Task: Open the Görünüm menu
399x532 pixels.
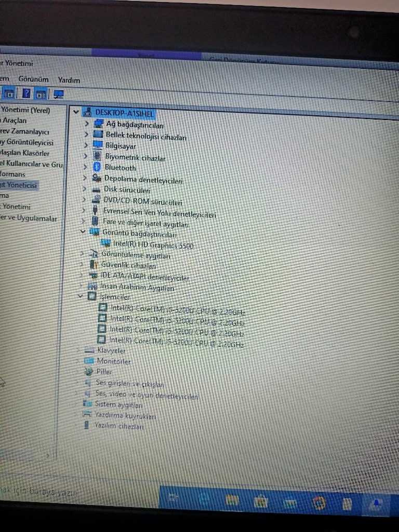Action: pyautogui.click(x=33, y=79)
